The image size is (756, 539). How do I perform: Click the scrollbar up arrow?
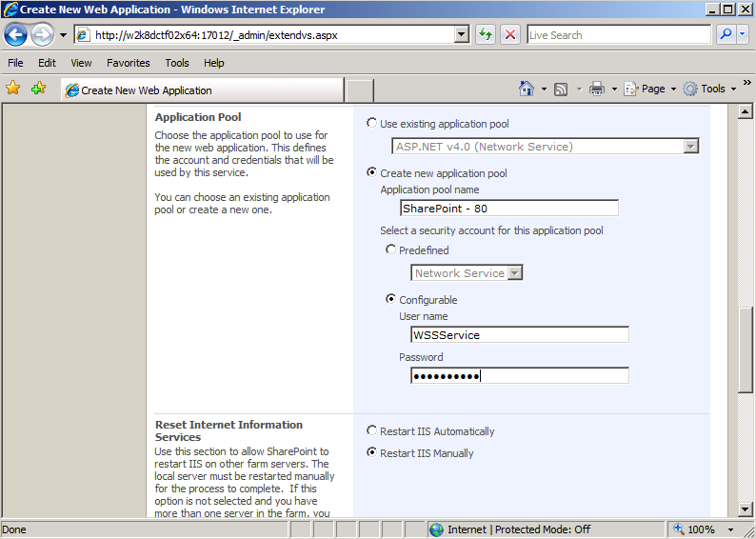[745, 111]
